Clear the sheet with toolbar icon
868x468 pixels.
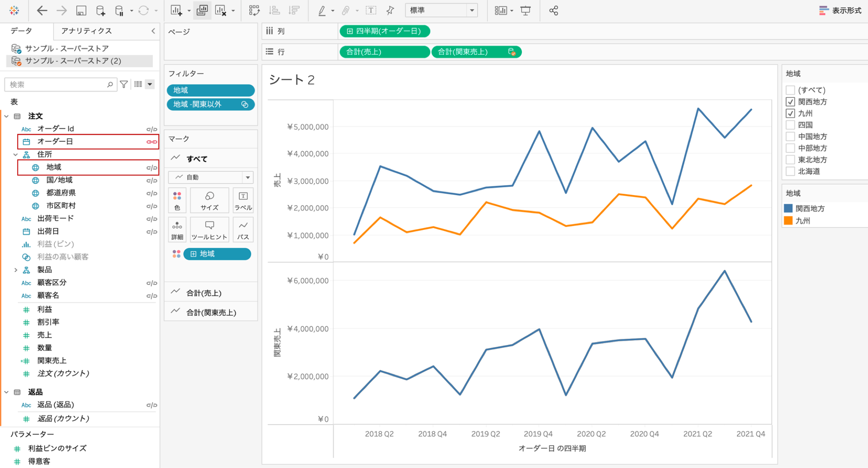pos(221,10)
